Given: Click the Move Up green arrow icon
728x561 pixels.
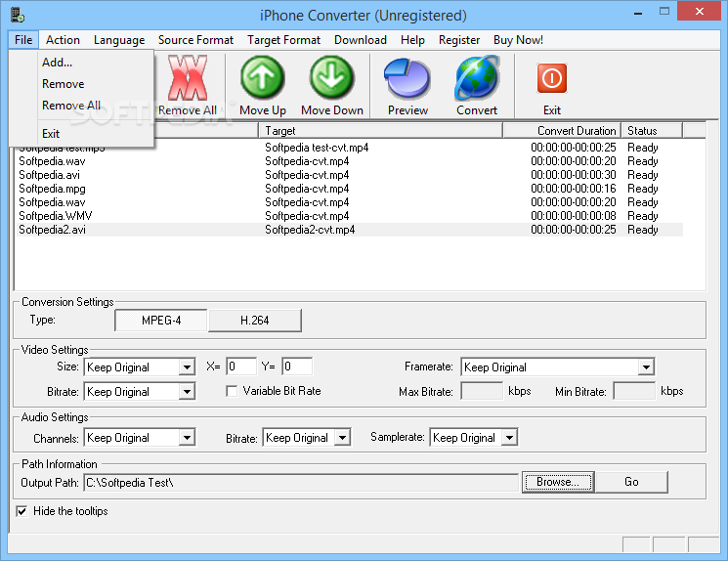Looking at the screenshot, I should pos(262,77).
